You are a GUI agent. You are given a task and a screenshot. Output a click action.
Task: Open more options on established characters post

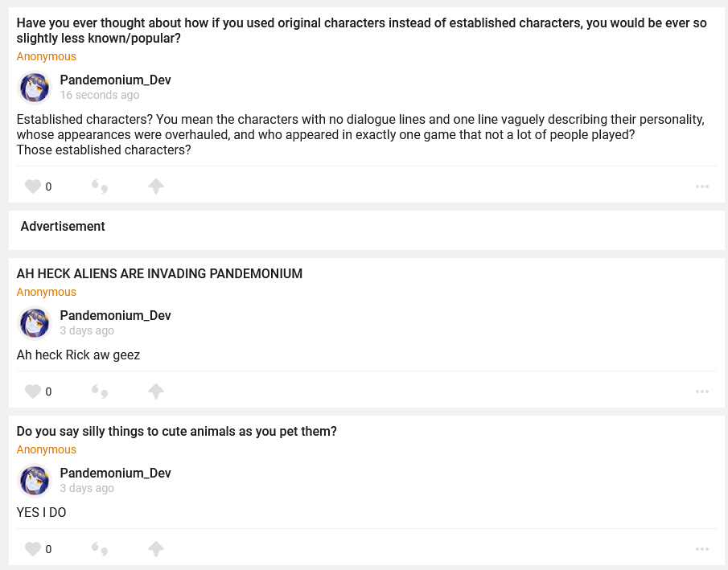click(702, 187)
